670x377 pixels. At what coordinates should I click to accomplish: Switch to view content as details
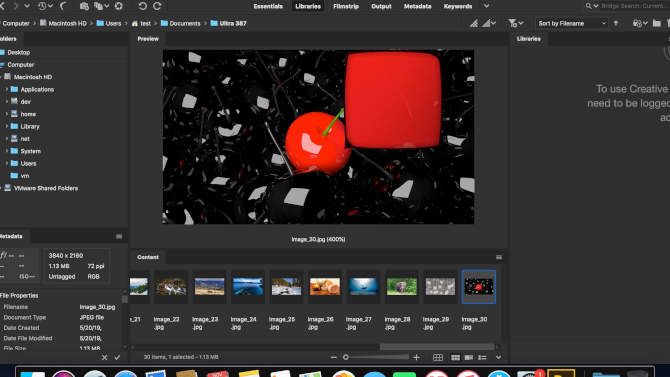(x=469, y=357)
